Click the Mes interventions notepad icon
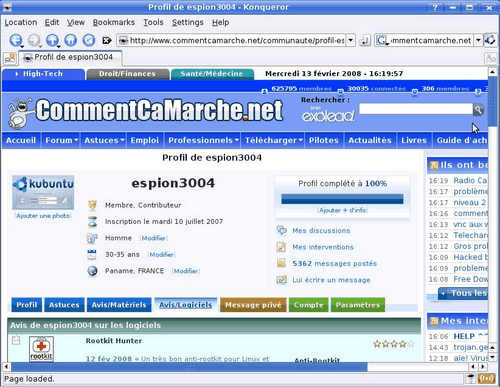 [281, 247]
